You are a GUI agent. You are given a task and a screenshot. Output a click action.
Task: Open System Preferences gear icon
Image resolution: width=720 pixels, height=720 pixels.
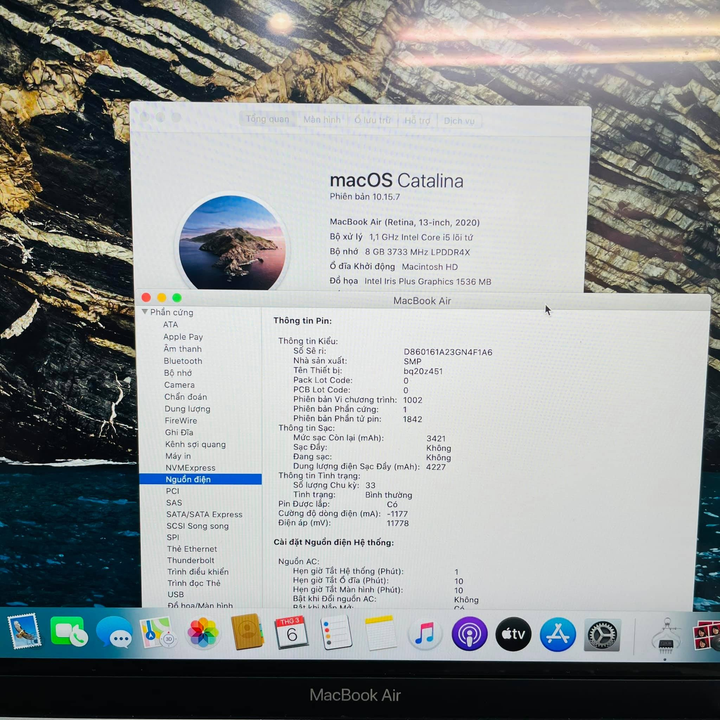[x=602, y=635]
